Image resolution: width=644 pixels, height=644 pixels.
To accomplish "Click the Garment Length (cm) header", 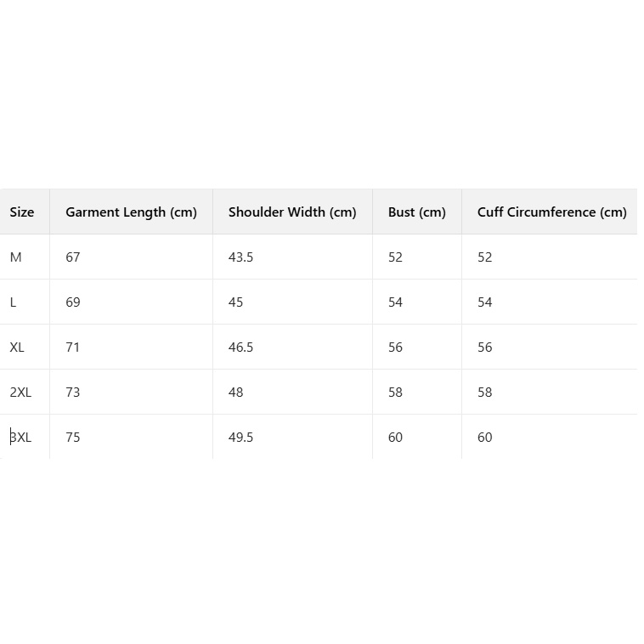I will tap(131, 212).
